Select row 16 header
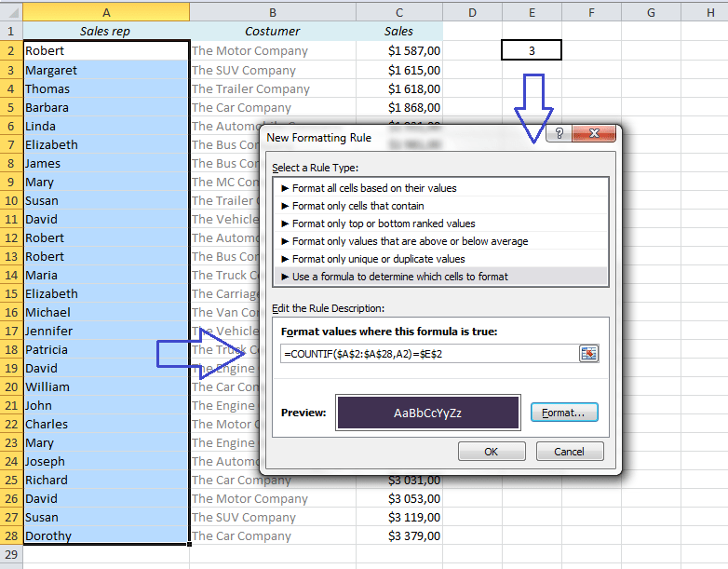 (11, 312)
